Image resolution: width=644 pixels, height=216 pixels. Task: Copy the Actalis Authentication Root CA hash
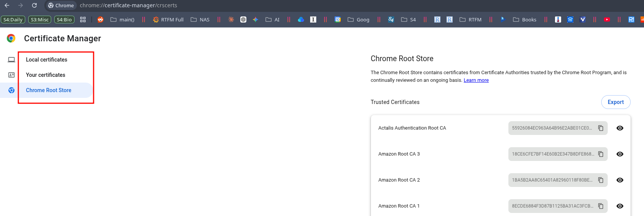pos(600,128)
